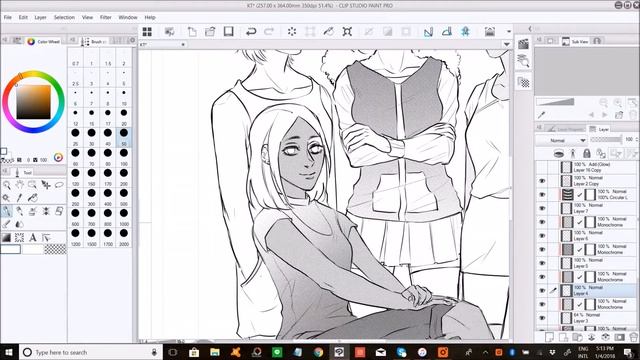
Task: Click the lock layer icon
Action: (x=587, y=153)
